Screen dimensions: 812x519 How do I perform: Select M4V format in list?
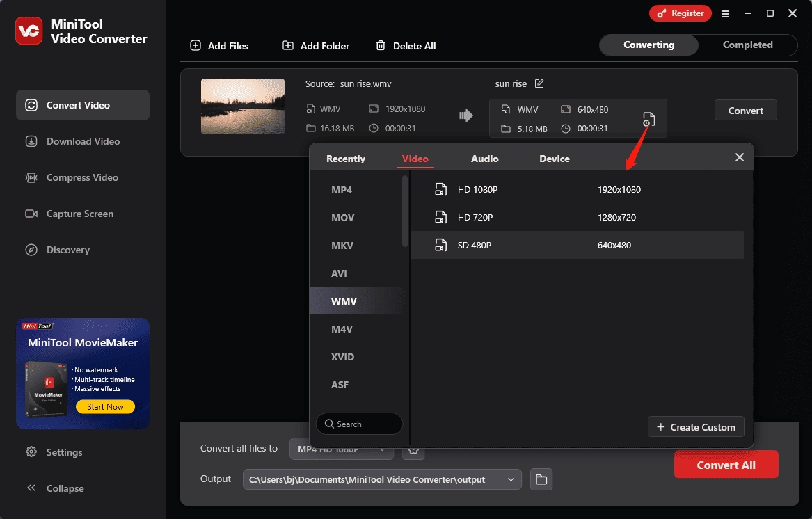point(356,329)
